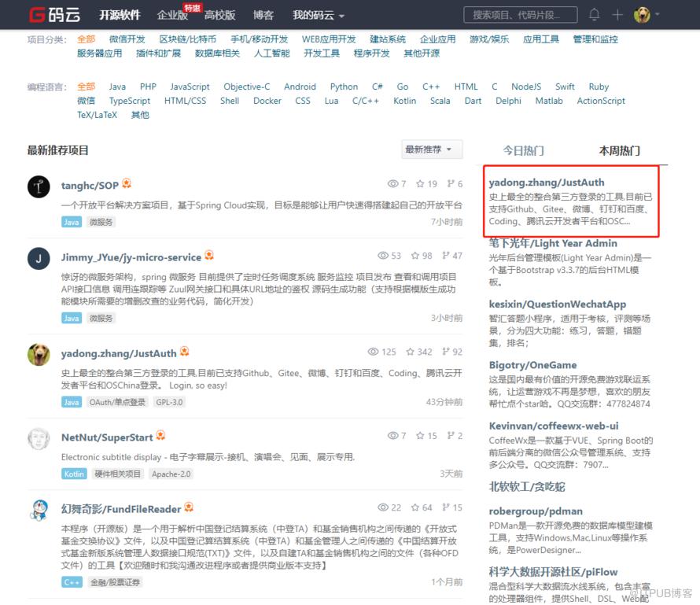700x605 pixels.
Task: Open 企业版 in top navigation
Action: pyautogui.click(x=172, y=15)
